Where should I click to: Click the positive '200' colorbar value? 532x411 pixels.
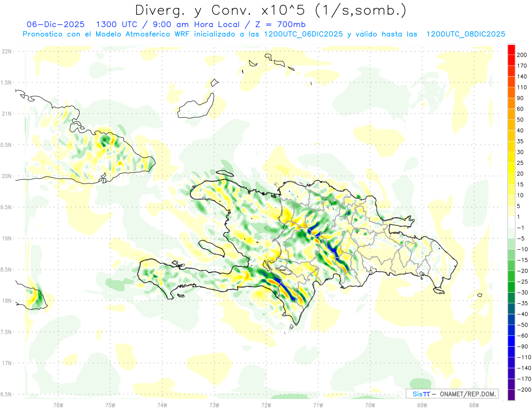(x=522, y=55)
